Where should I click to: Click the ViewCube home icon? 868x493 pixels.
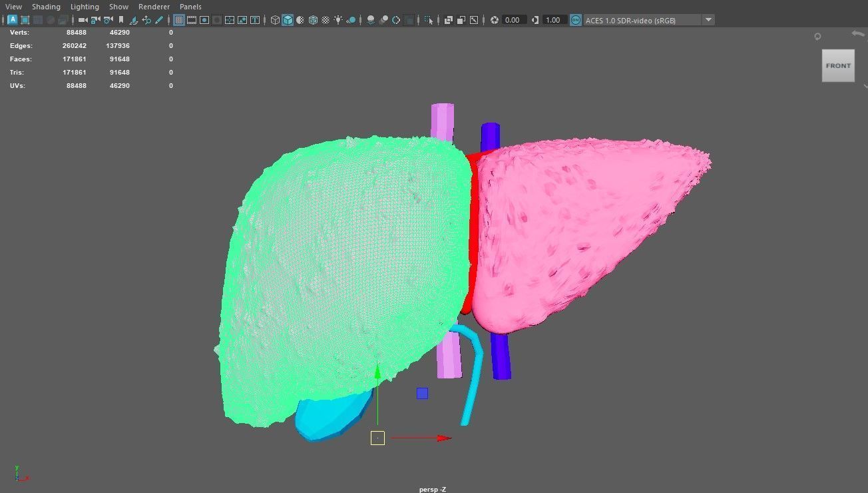(x=817, y=37)
